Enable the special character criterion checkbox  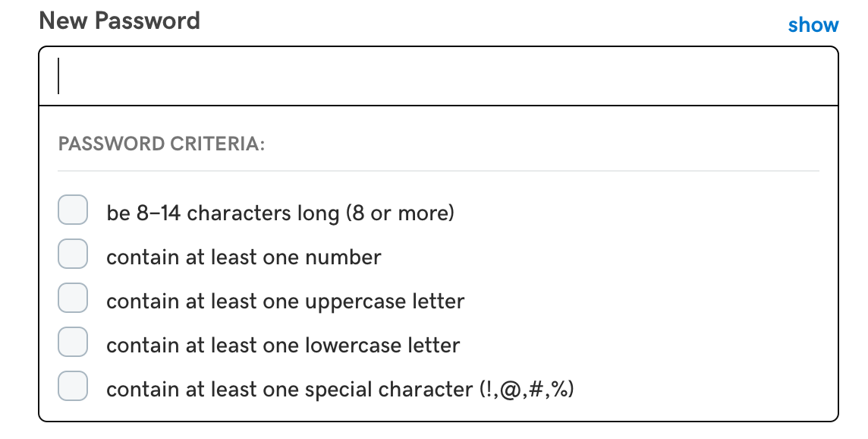coord(74,387)
